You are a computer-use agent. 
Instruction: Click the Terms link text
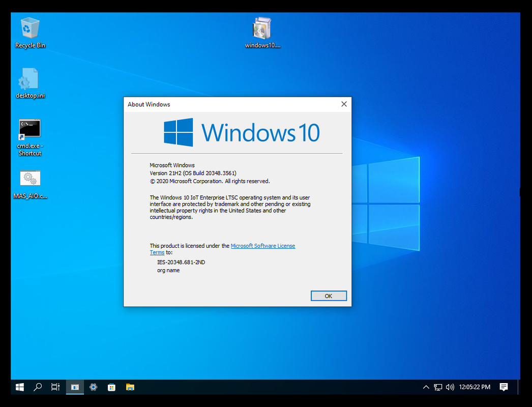pyautogui.click(x=157, y=252)
